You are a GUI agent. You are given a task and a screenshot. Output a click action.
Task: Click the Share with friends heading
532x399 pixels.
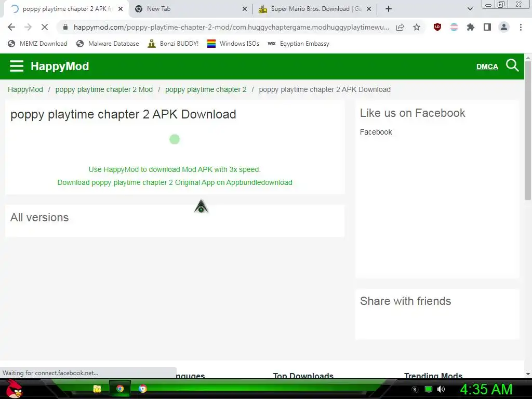coord(405,301)
